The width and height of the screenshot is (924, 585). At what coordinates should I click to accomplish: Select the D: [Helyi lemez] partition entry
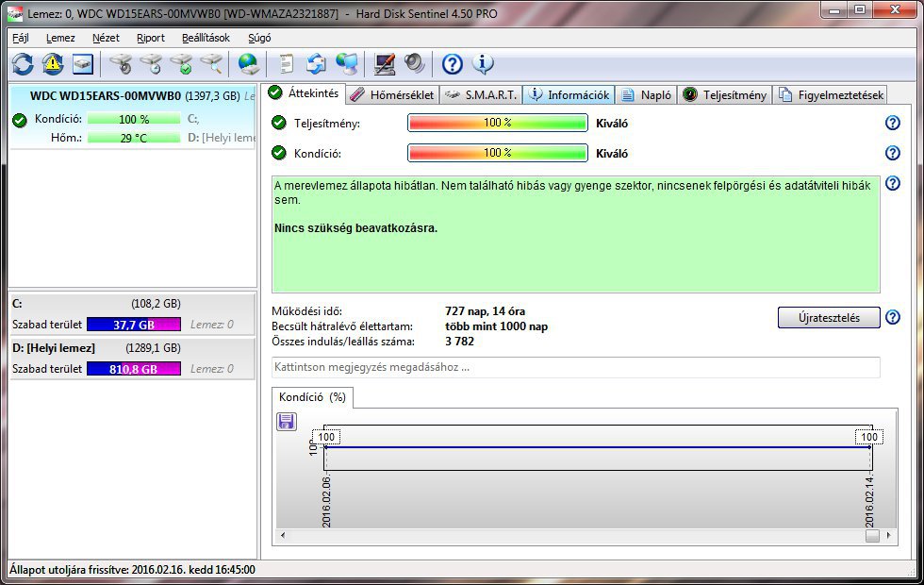coord(133,358)
